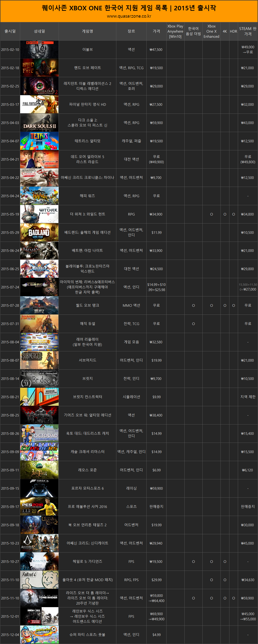Click the HDR column header
Viewport: 258px width, 644px height.
234,31
